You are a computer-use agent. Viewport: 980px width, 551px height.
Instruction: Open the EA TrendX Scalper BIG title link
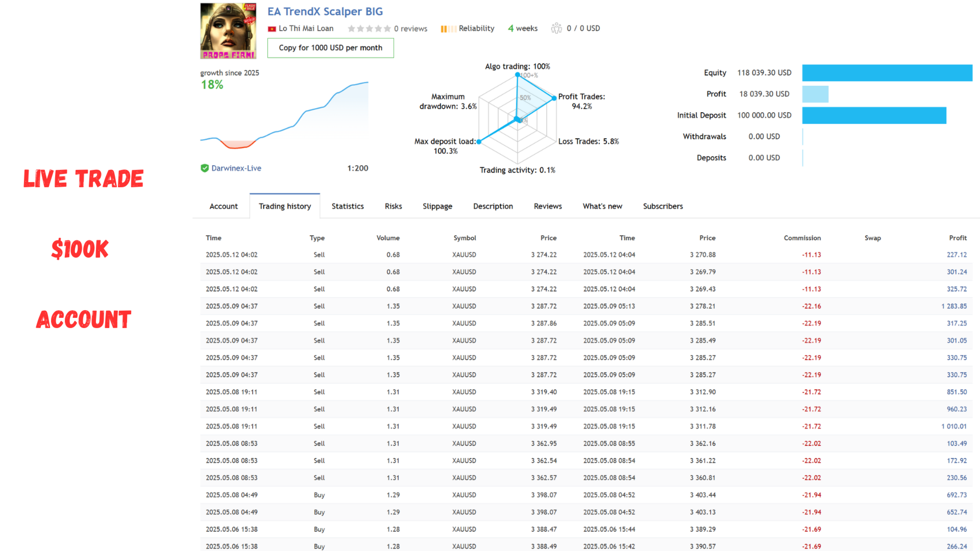(x=325, y=11)
